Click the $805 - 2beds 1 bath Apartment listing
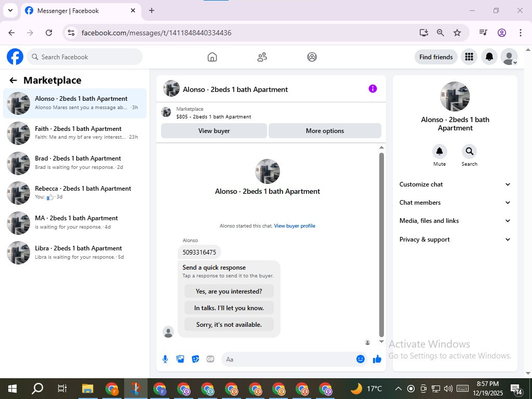Screen dimensions: 532x399 [214, 116]
